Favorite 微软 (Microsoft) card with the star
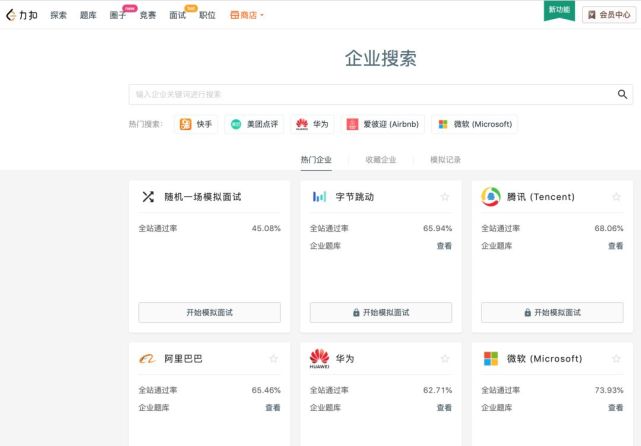The image size is (641, 446). [x=616, y=359]
